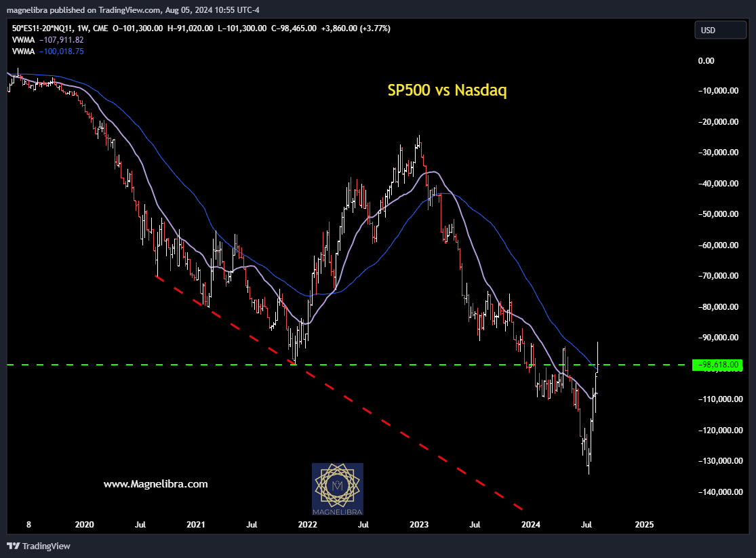Click the -80,000.00 price axis label

pyautogui.click(x=719, y=306)
